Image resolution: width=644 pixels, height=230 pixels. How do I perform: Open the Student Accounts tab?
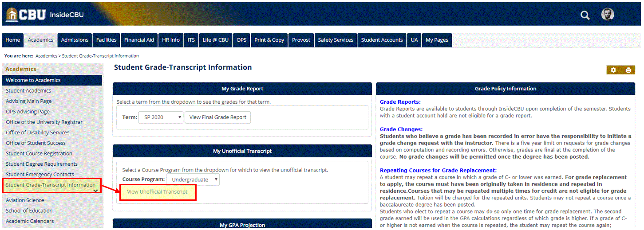click(x=382, y=40)
